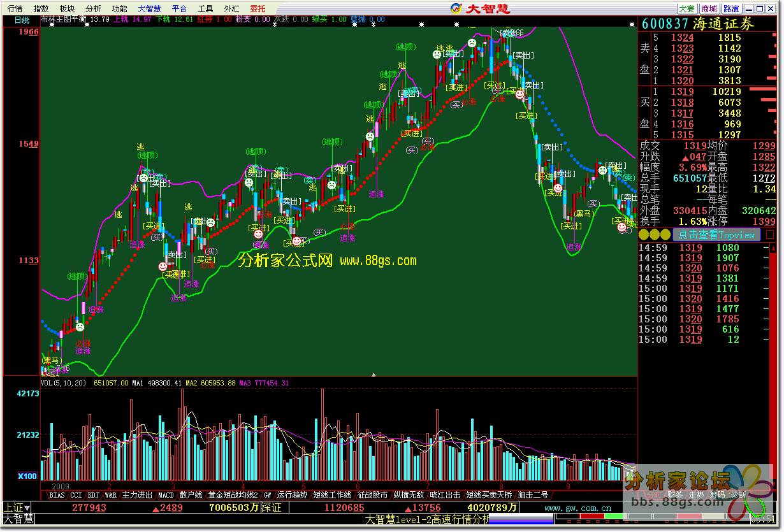Click the 上证 index label in status bar
Viewport: 784px width, 532px height.
point(14,508)
